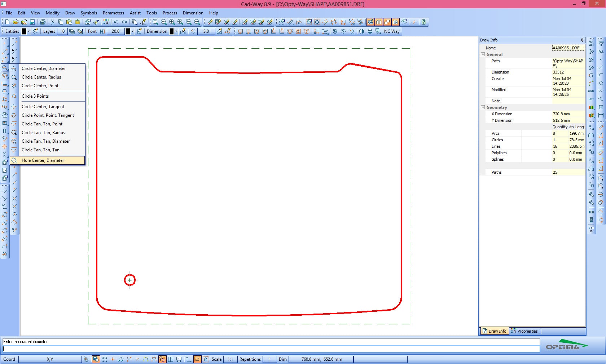Click the Cut scissors icon
606x364 pixels.
52,22
